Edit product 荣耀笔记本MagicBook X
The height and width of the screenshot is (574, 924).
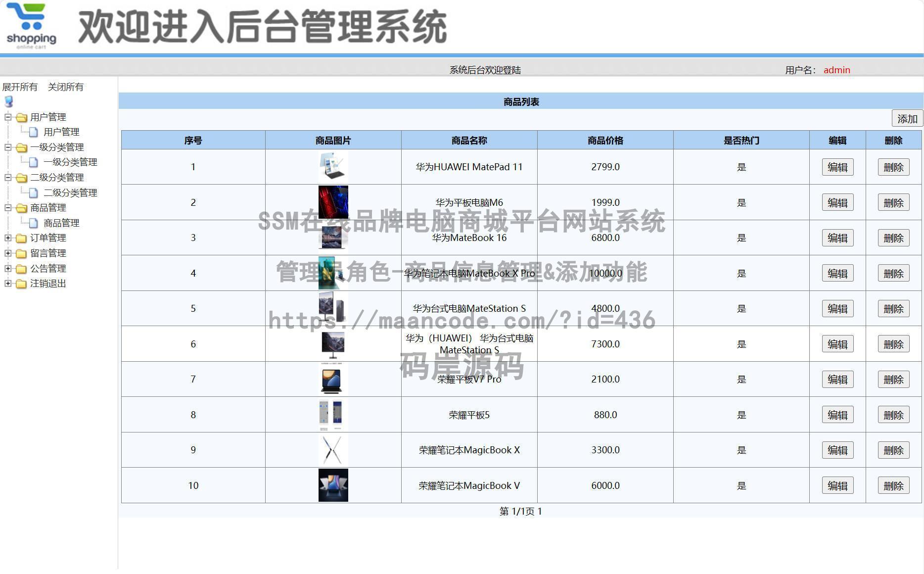click(x=837, y=450)
